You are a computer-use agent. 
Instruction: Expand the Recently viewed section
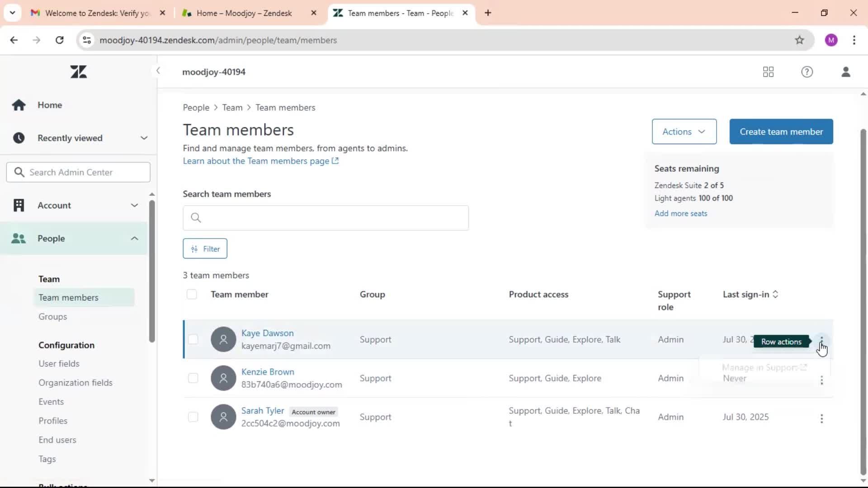tap(144, 138)
